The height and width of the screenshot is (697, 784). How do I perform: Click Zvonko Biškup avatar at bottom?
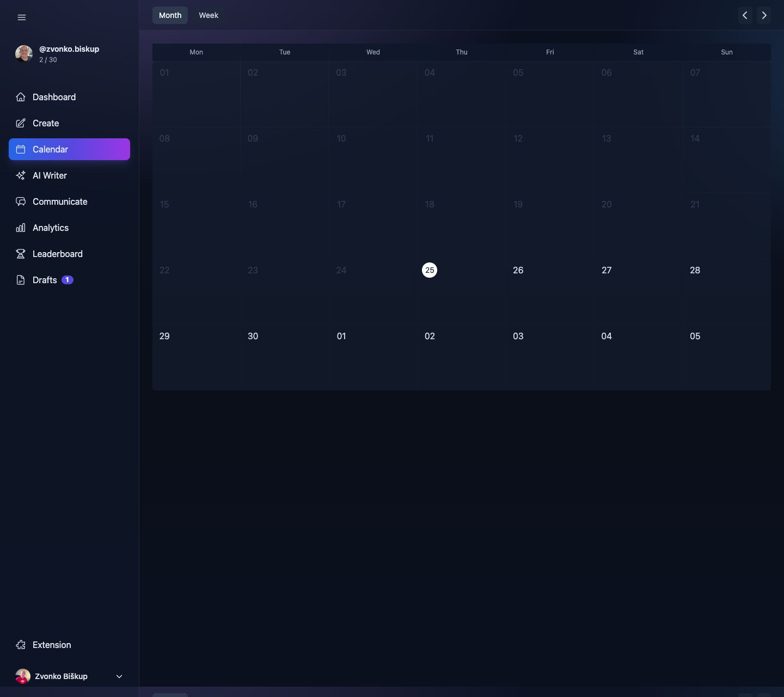click(x=23, y=676)
